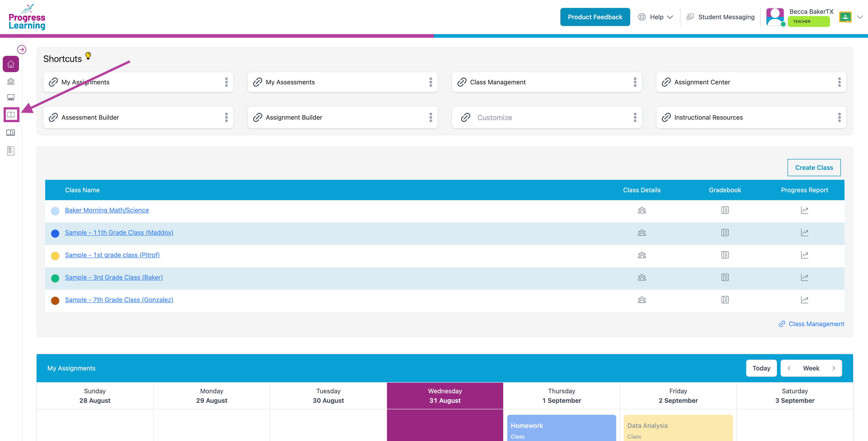Open the Assessment Builder shortcut
Viewport: 868px width, 441px height.
pos(138,117)
